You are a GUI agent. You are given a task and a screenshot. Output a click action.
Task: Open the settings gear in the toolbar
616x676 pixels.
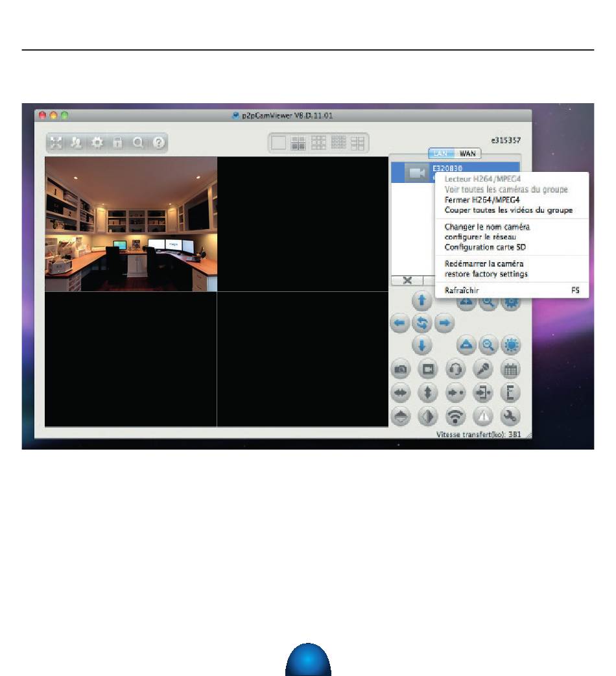coord(97,143)
